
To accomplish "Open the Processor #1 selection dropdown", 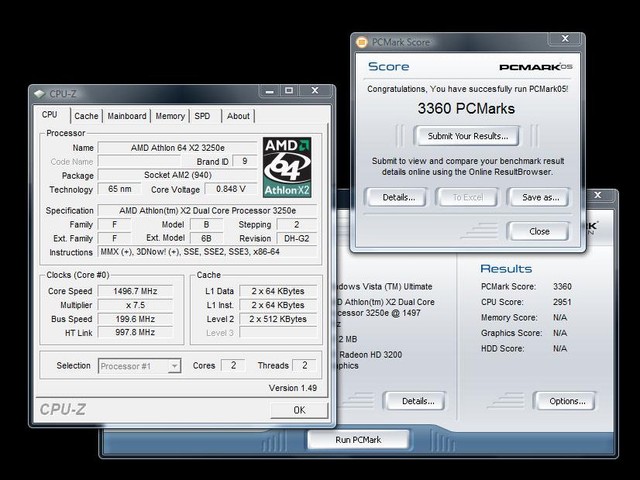I will (139, 366).
